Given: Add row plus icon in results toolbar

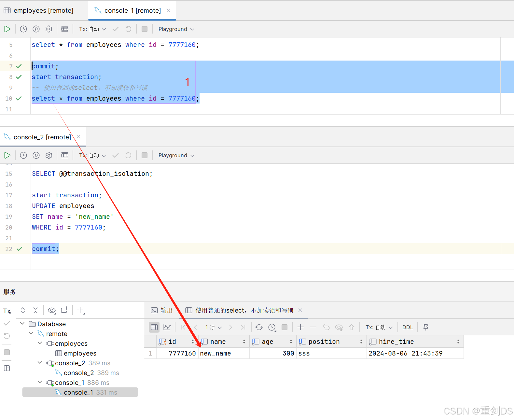Looking at the screenshot, I should pos(300,327).
